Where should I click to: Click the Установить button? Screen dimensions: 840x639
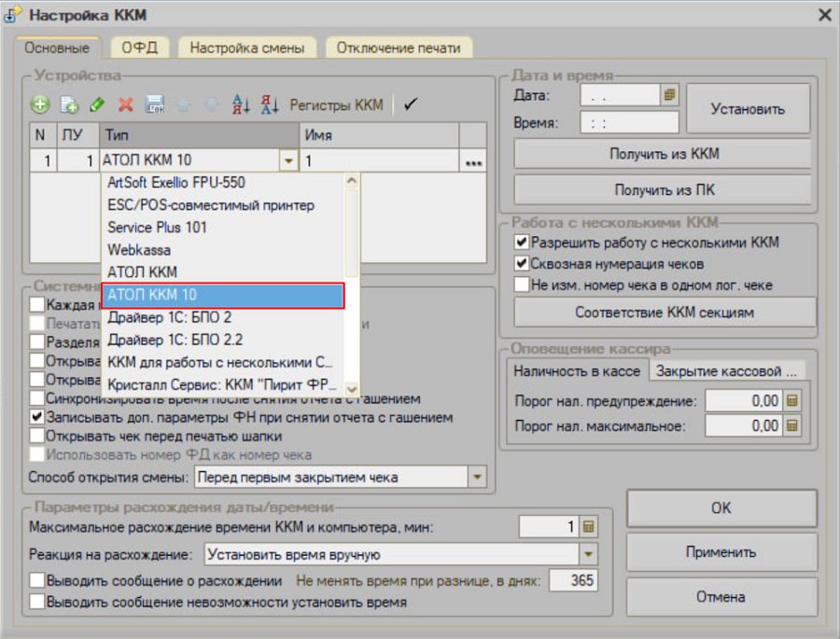pos(748,109)
